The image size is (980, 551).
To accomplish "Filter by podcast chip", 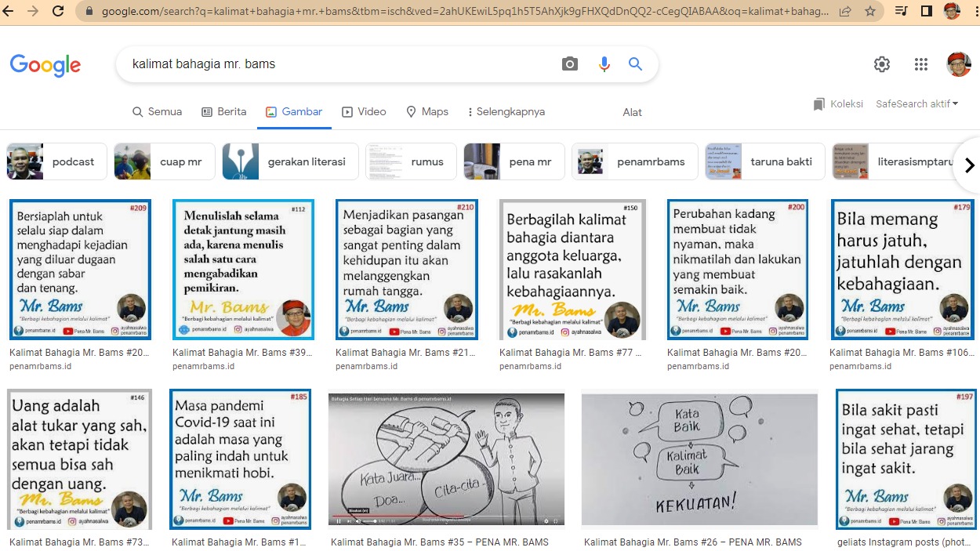I will (56, 161).
